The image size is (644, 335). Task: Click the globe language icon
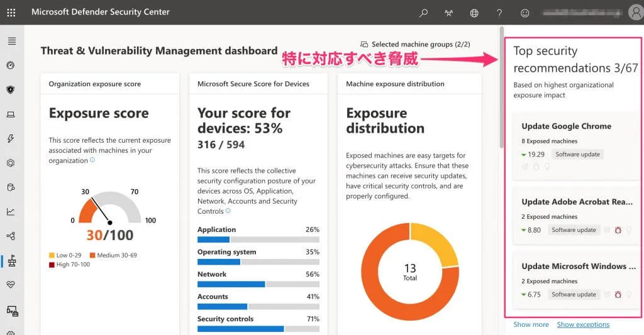coord(474,13)
